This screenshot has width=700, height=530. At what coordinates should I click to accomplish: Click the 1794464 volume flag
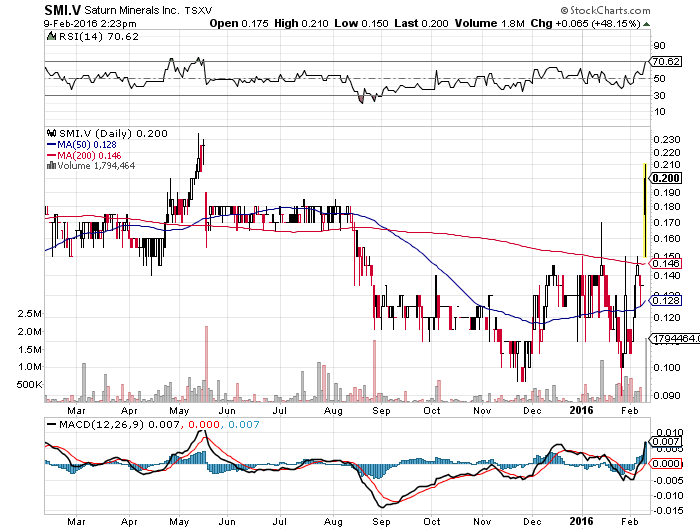tap(675, 338)
